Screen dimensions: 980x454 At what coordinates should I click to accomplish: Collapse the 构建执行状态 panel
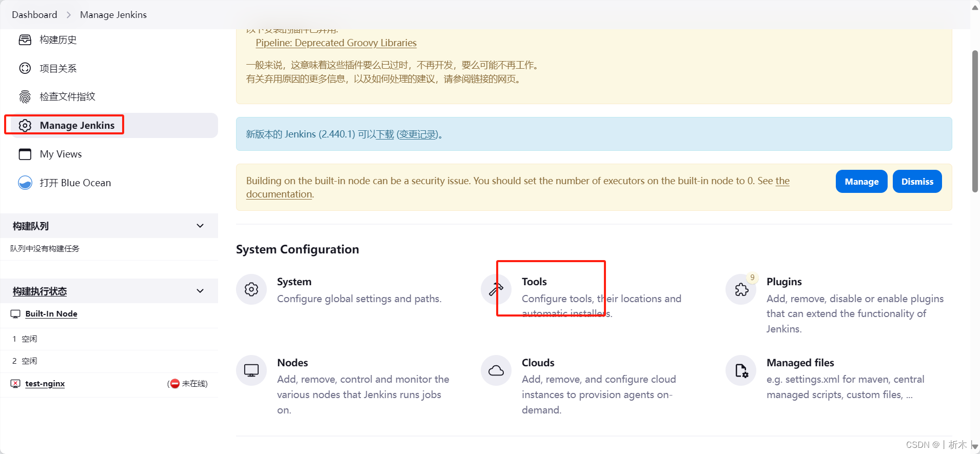click(200, 291)
